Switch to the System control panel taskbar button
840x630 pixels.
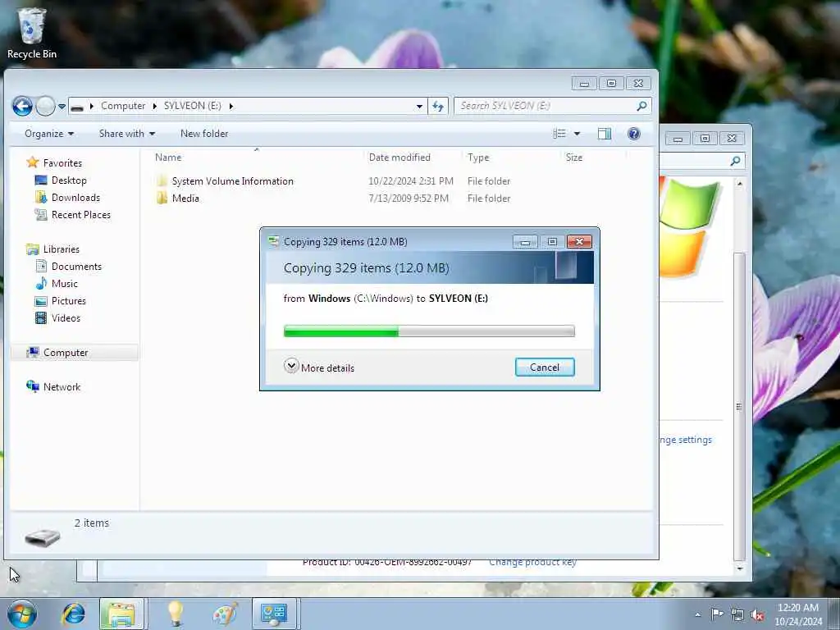[274, 614]
